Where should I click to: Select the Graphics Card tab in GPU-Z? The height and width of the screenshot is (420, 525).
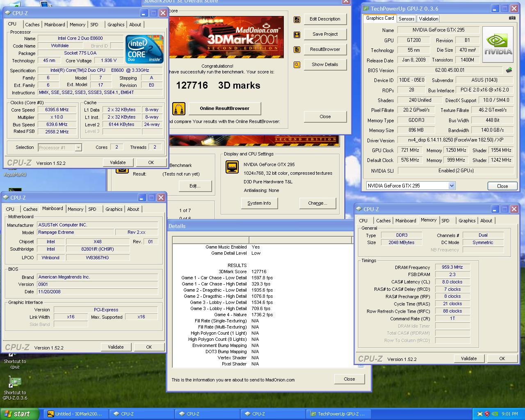pos(380,18)
